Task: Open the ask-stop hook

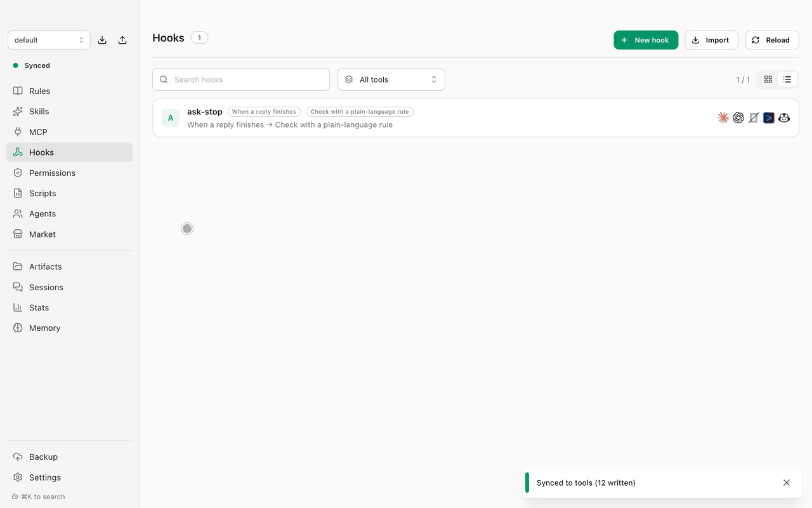Action: (x=476, y=117)
